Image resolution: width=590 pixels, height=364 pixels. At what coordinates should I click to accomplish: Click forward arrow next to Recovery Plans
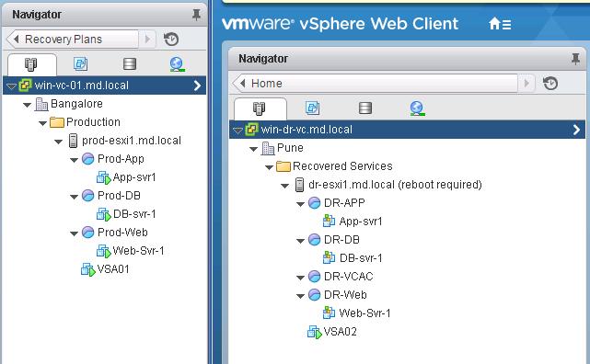pyautogui.click(x=148, y=40)
